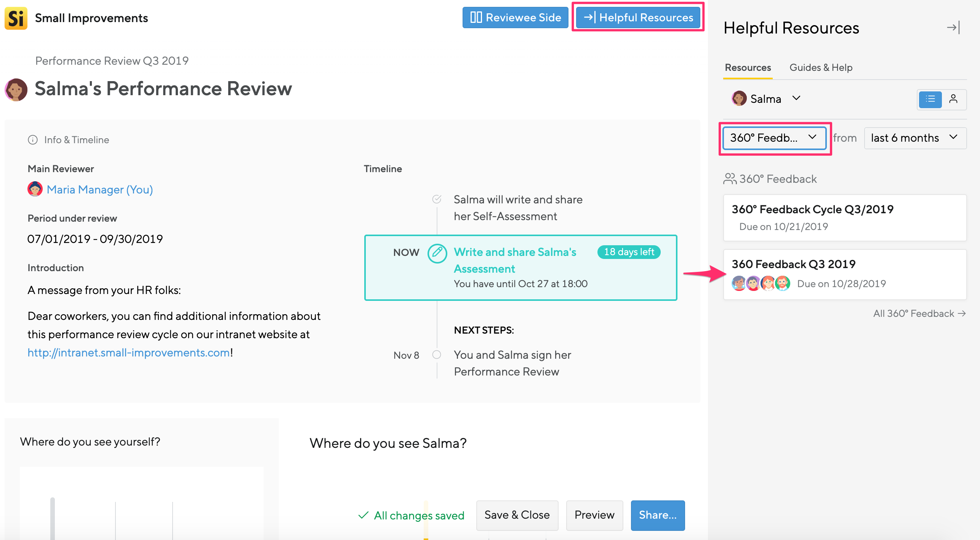Click Where do you see yourself? heading

90,441
